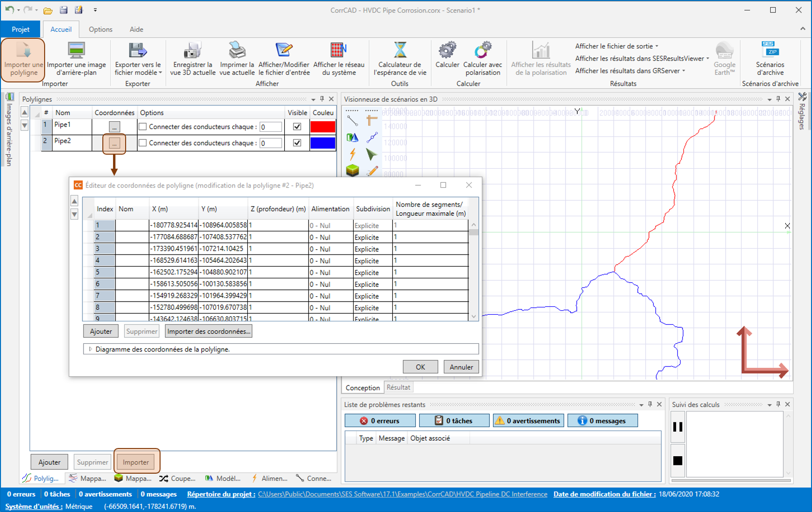Image resolution: width=812 pixels, height=512 pixels.
Task: Toggle Connecter des conducteurs checkbox for Pipe2
Action: tap(143, 143)
